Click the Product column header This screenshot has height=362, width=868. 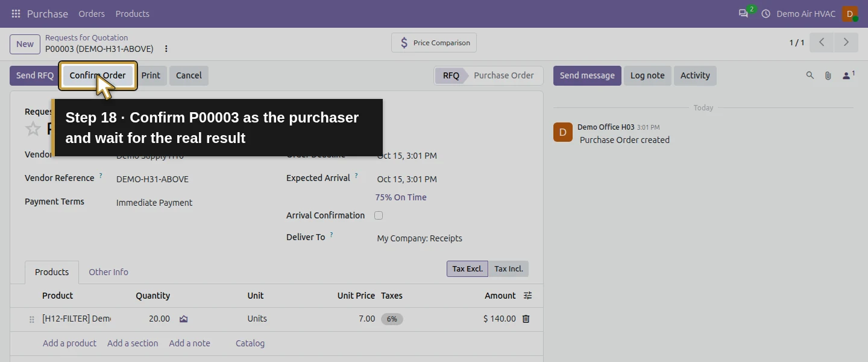pyautogui.click(x=58, y=296)
